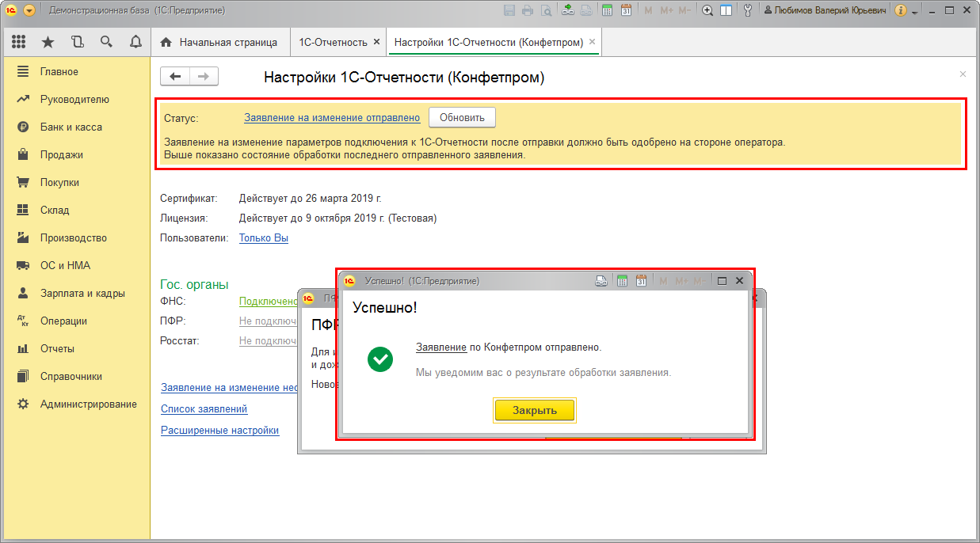This screenshot has height=543, width=980.
Task: Open Список заявлений link
Action: pyautogui.click(x=204, y=408)
